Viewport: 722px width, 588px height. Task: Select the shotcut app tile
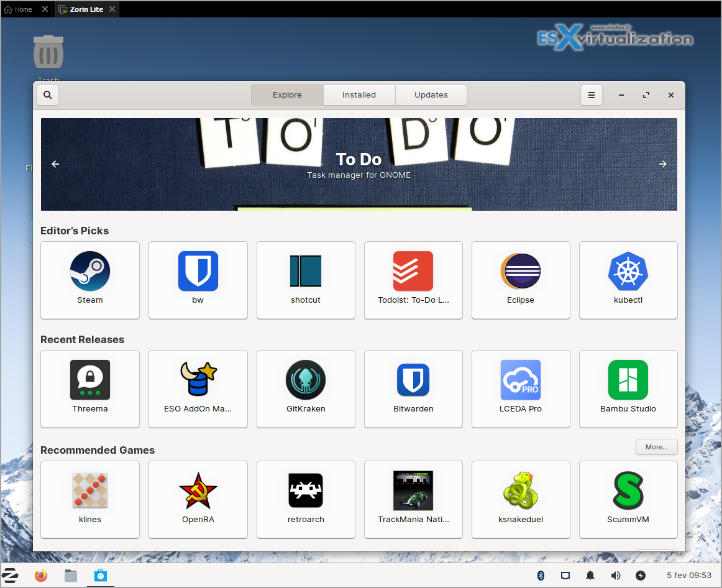point(306,280)
